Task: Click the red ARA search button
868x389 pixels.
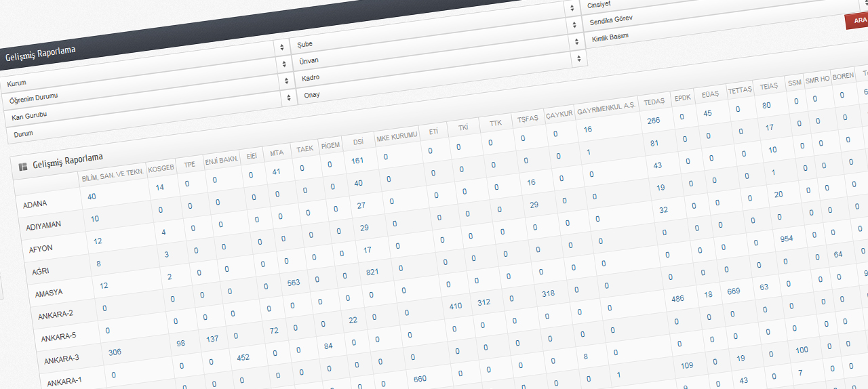Action: point(859,20)
